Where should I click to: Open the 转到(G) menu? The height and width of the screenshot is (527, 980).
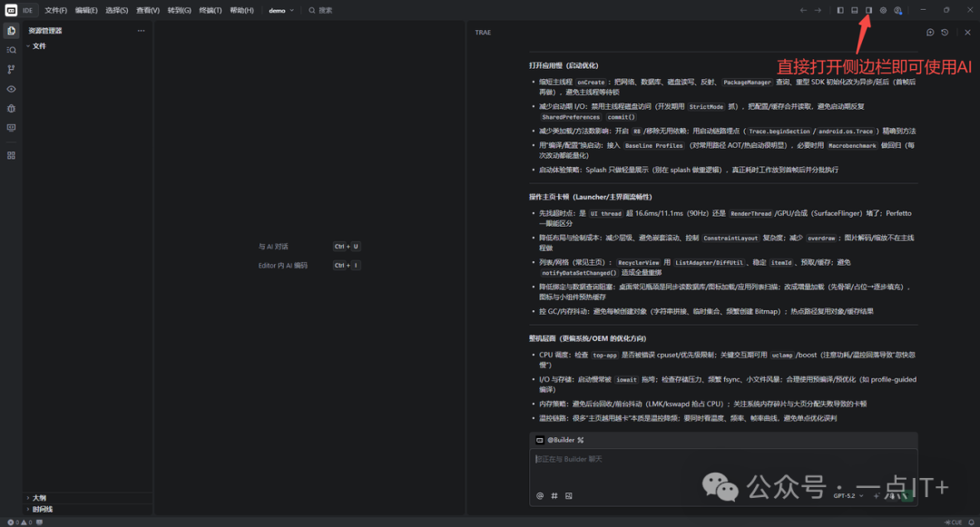click(180, 11)
